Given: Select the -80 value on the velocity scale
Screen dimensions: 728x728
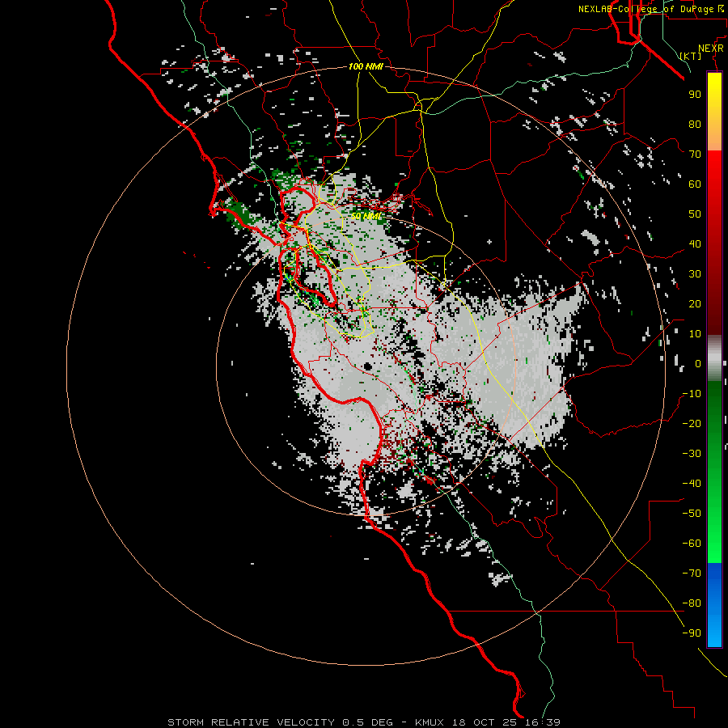Looking at the screenshot, I should pos(692,603).
